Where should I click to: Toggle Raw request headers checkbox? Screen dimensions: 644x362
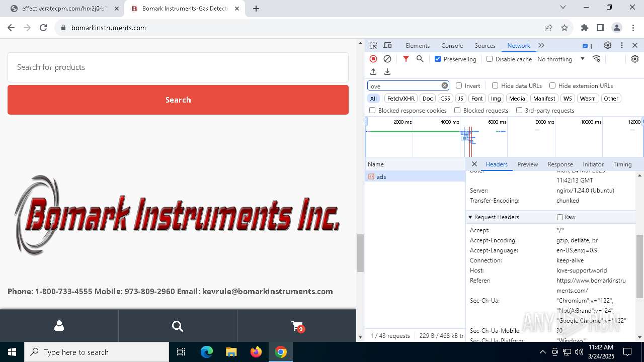560,217
